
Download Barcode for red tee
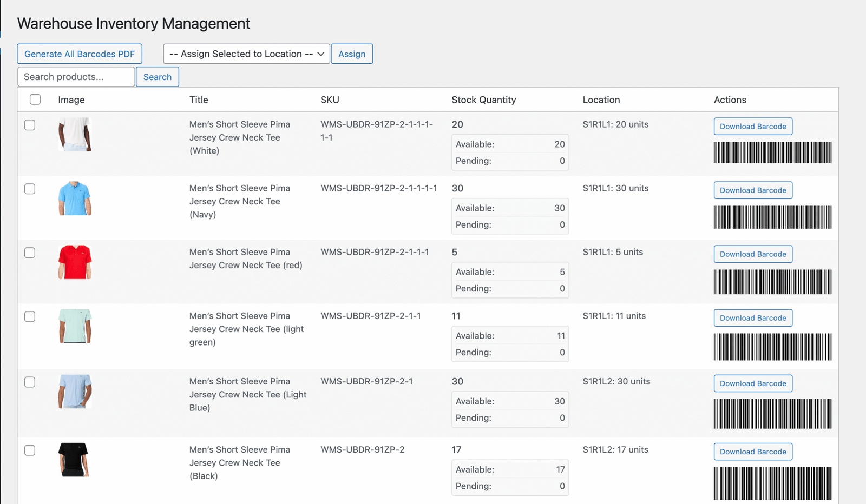[753, 254]
